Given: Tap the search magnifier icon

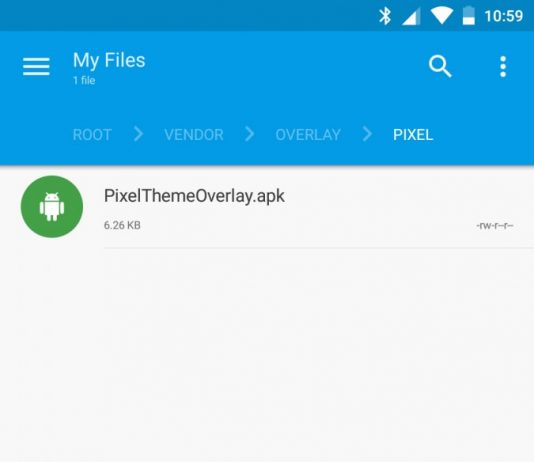Looking at the screenshot, I should pos(440,66).
